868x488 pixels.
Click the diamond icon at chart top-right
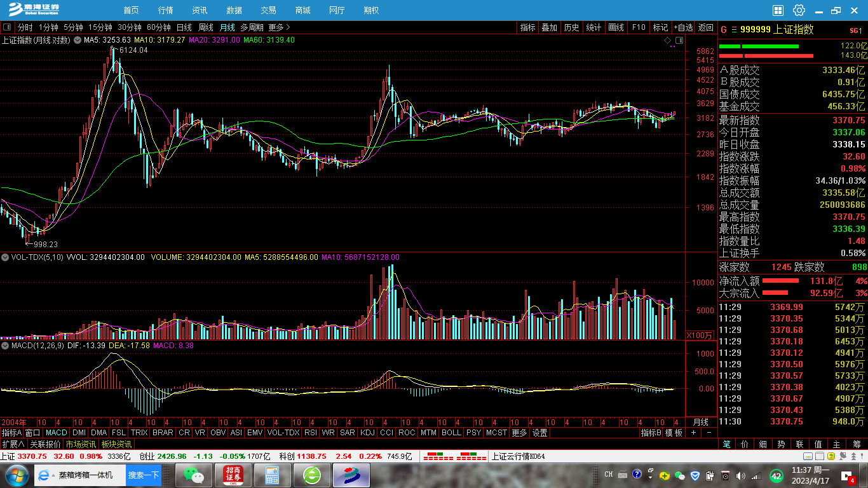tap(667, 40)
